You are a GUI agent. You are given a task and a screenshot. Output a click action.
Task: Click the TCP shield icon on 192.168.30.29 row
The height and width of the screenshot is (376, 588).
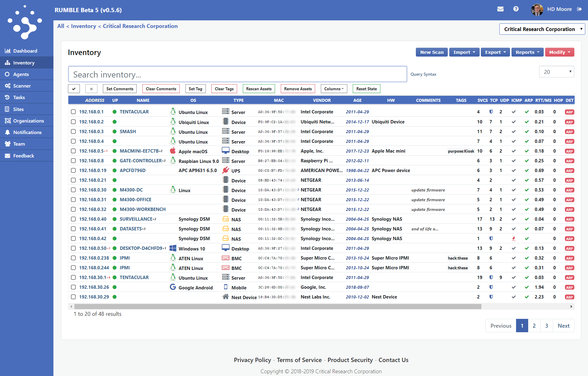point(491,297)
